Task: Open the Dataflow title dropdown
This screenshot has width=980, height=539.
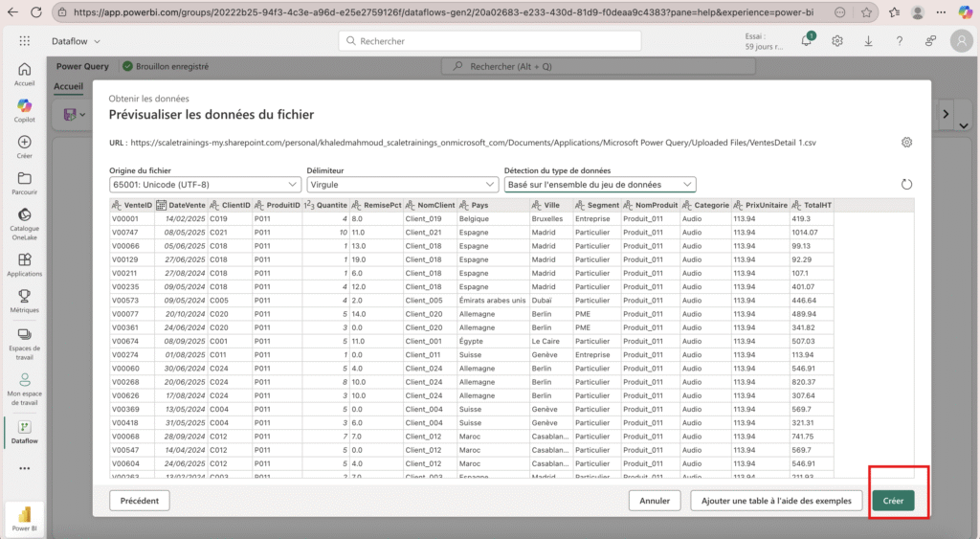Action: (78, 41)
